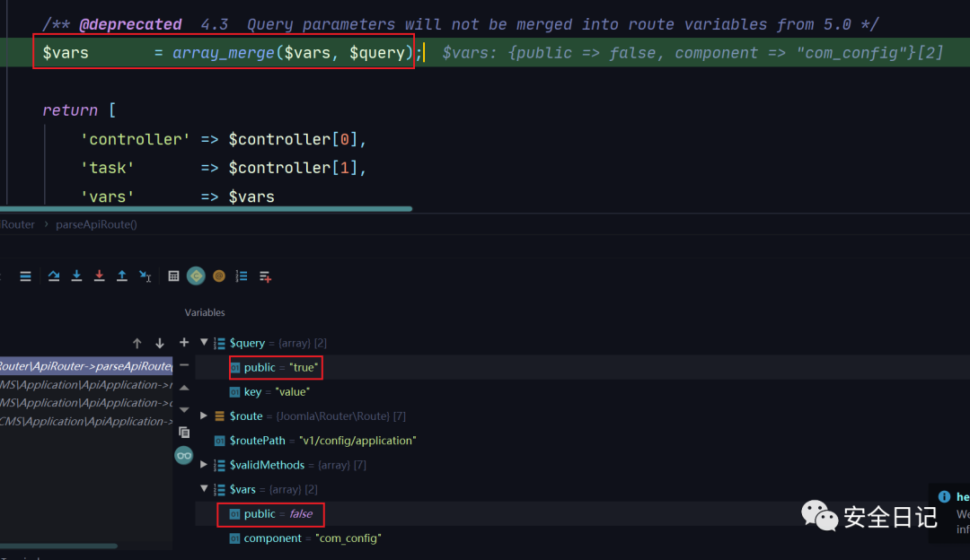Click the red Force Step Into icon
Screen dimensions: 970x560
click(100, 276)
